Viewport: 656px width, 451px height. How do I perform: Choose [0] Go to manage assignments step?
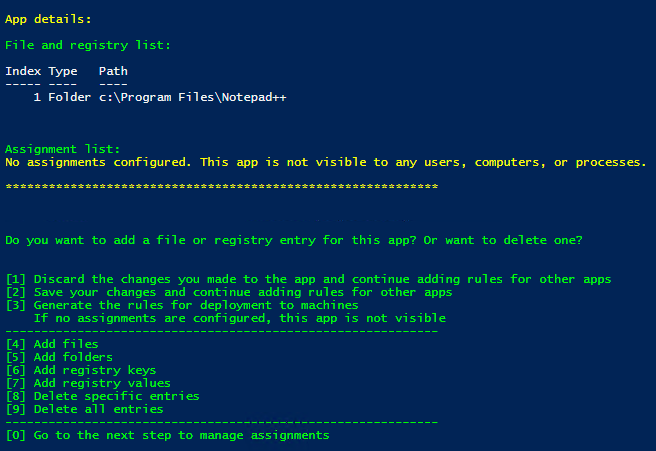pos(167,435)
